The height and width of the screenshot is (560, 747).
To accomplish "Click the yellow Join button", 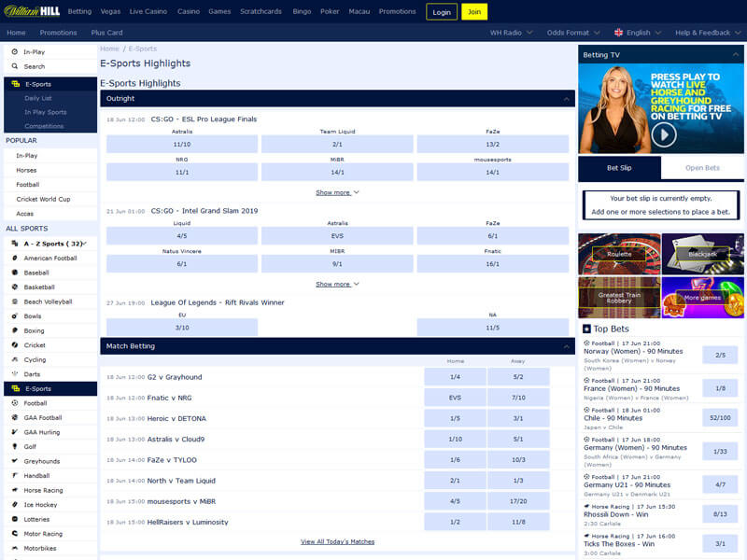I will point(474,12).
